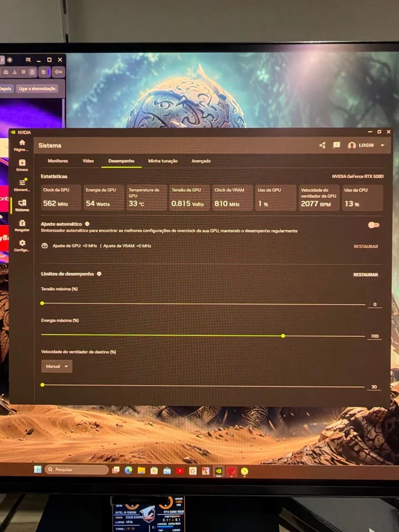The height and width of the screenshot is (532, 399).
Task: Open the Página inicial home icon in sidebar
Action: click(x=22, y=143)
